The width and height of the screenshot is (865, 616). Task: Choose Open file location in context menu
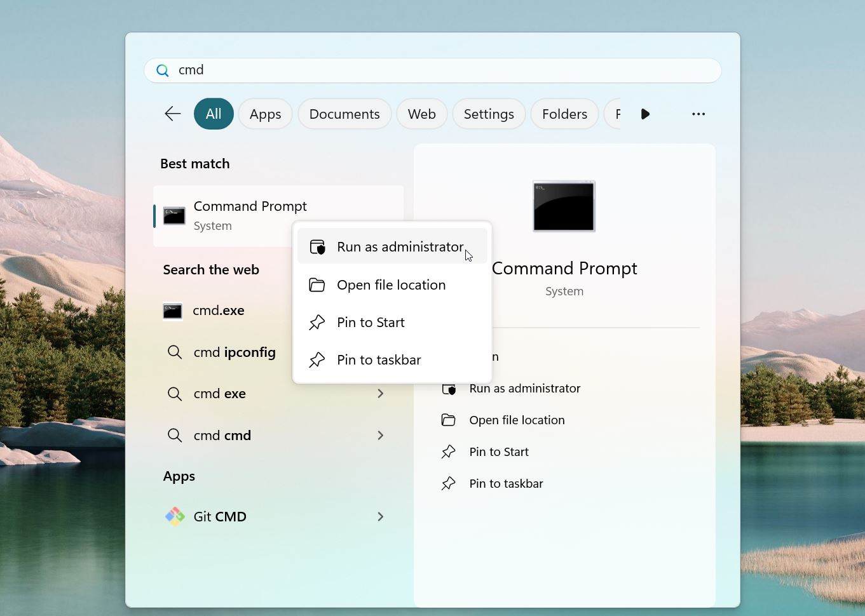pyautogui.click(x=392, y=285)
